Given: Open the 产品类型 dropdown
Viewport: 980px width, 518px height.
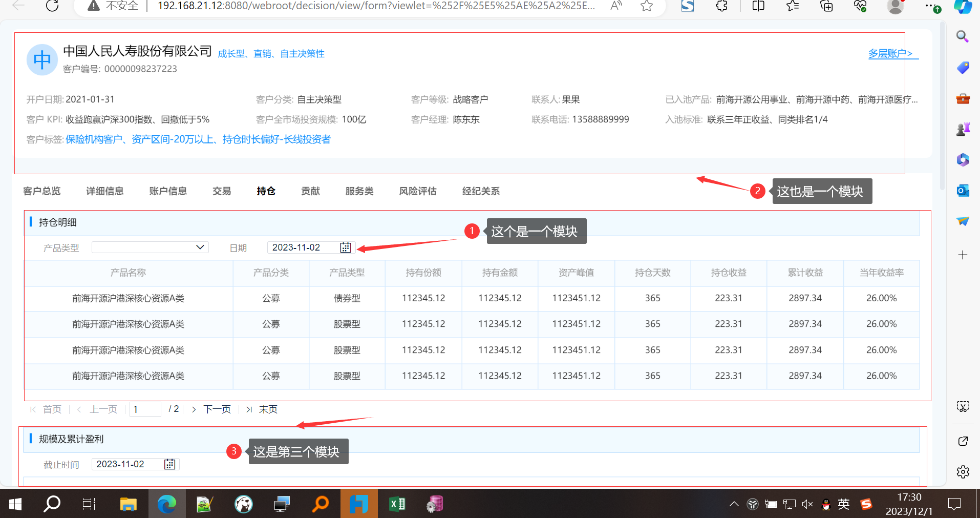Looking at the screenshot, I should click(x=150, y=247).
